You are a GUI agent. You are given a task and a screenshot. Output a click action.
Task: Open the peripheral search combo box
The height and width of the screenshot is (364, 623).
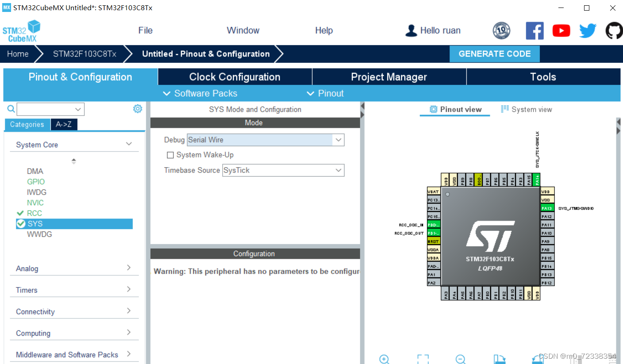(x=50, y=109)
